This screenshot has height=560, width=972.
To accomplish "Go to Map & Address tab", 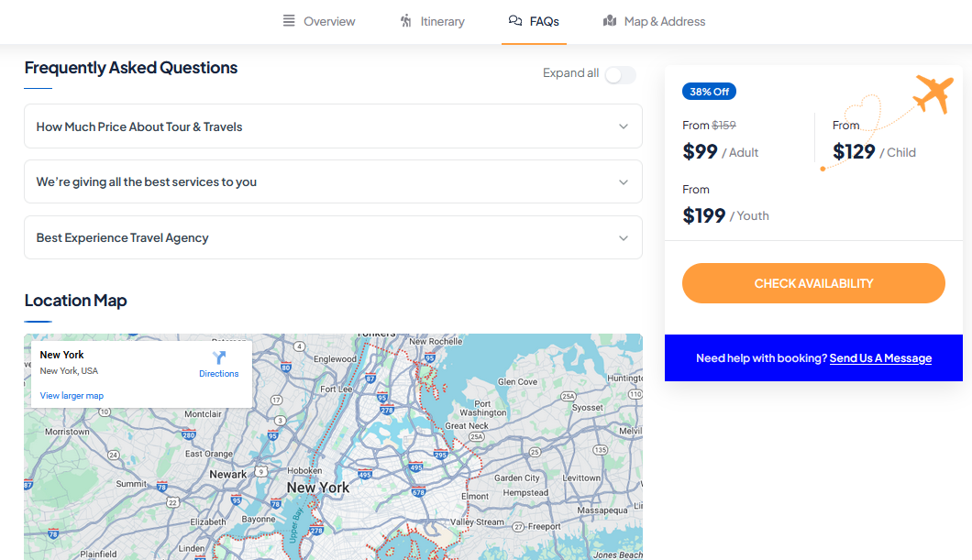I will [x=655, y=22].
